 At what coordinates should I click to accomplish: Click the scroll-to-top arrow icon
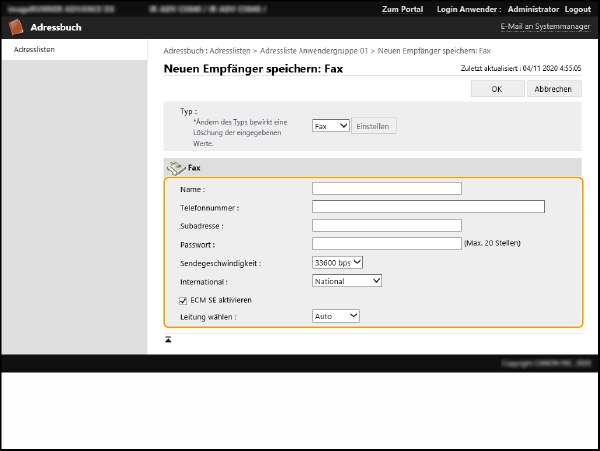click(169, 340)
